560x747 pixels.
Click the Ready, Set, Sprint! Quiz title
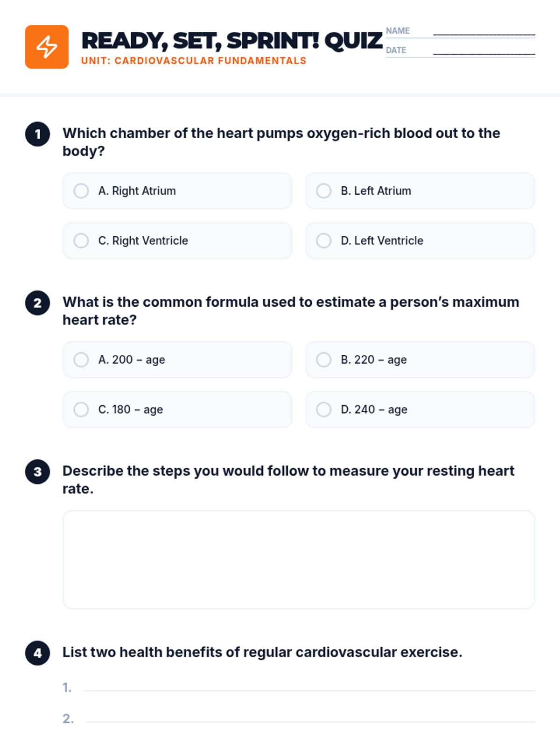point(232,41)
